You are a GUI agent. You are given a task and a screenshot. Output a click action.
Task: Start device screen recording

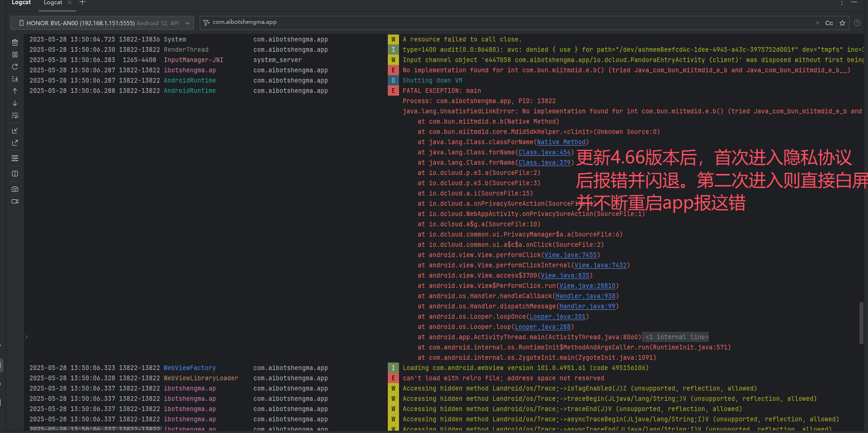(x=15, y=201)
